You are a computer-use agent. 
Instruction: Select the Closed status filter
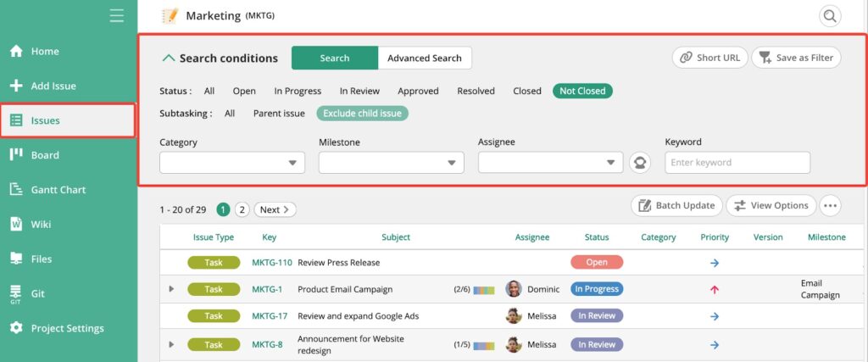(527, 92)
